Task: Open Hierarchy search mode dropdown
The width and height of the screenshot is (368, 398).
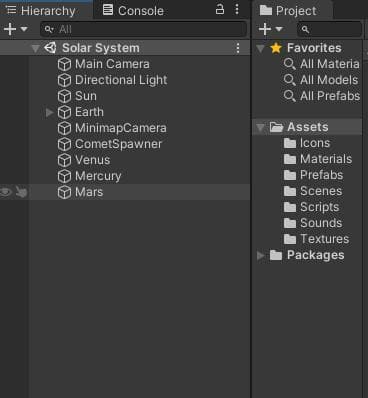Action: 49,30
